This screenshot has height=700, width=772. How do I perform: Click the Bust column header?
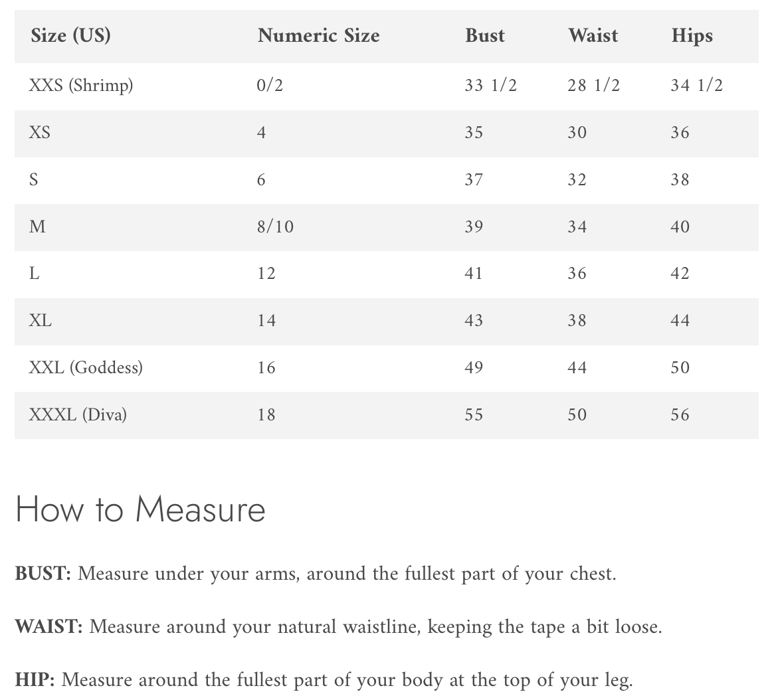coord(484,35)
